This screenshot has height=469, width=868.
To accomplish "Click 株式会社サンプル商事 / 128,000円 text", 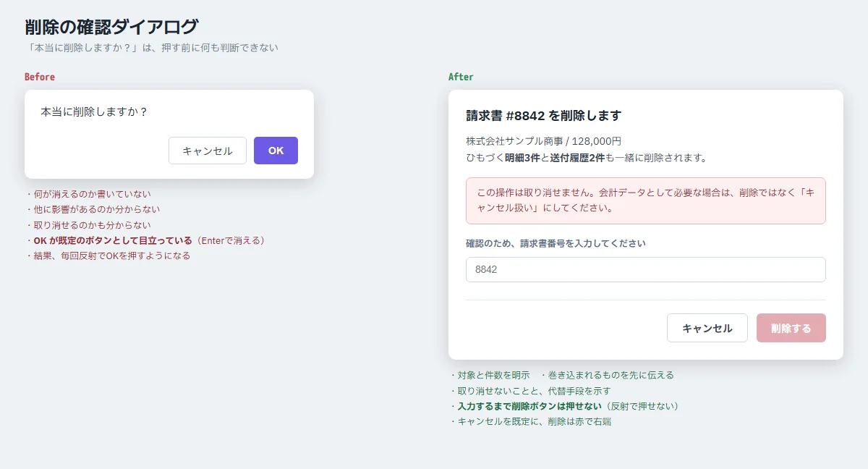I will point(543,141).
